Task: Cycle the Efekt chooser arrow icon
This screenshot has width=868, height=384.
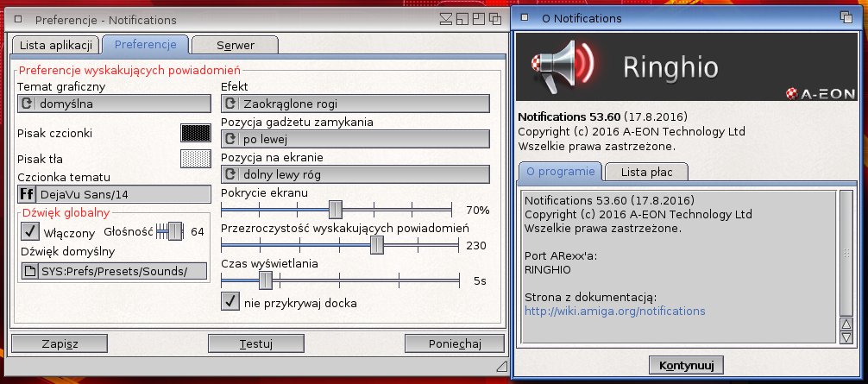Action: coord(230,104)
